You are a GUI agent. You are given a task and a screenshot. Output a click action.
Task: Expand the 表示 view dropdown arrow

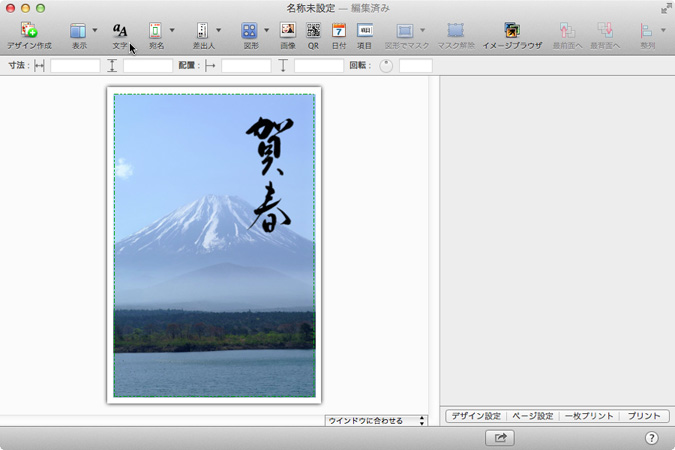coord(96,31)
